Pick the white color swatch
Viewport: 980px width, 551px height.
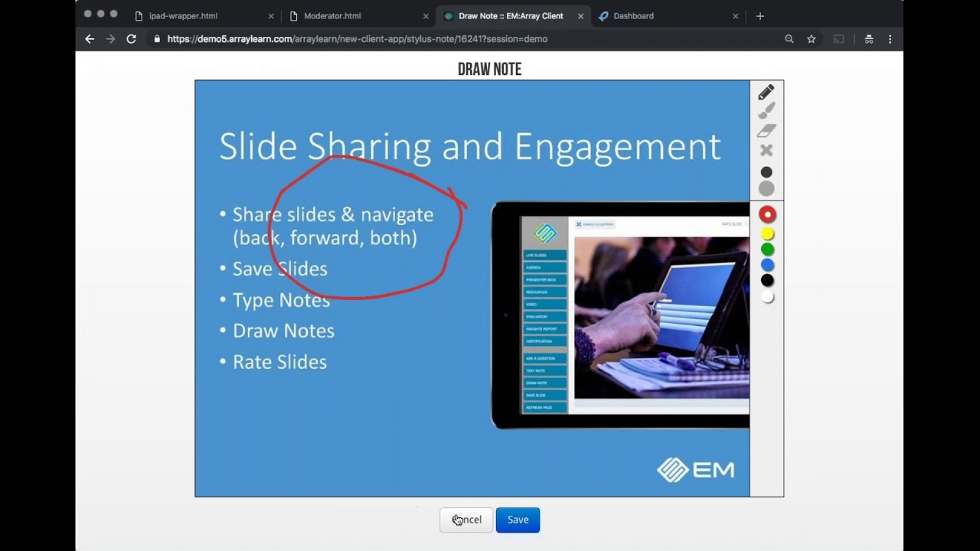tap(767, 297)
